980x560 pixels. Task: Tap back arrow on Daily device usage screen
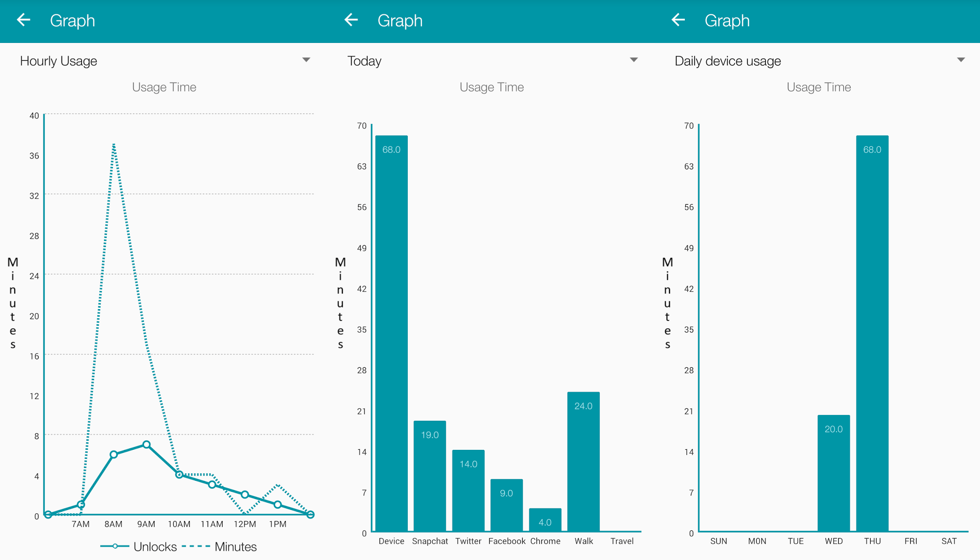point(678,20)
